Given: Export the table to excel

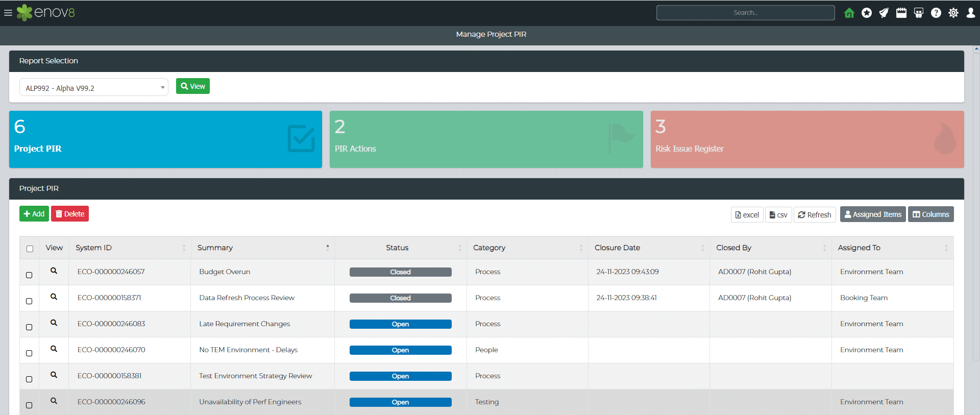Looking at the screenshot, I should click(x=747, y=215).
